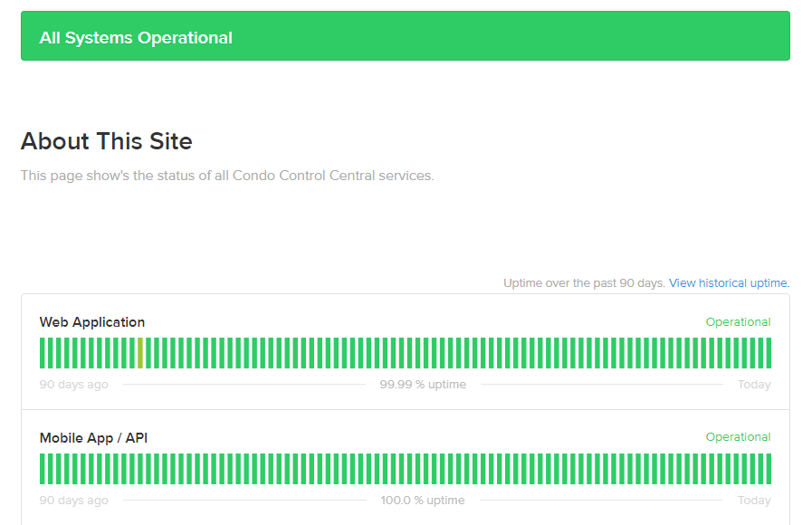Click the 90 days ago label under Mobile App / API
Screen dimensions: 812x525
point(74,501)
